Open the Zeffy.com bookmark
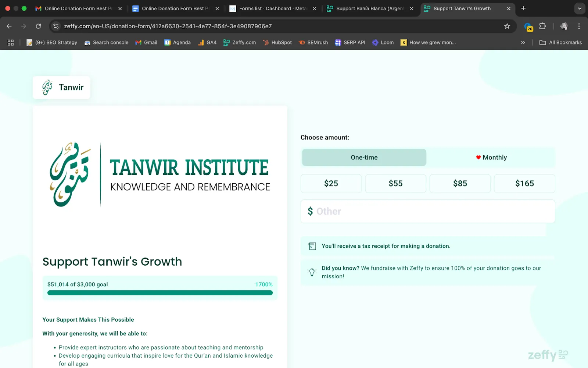 click(240, 43)
